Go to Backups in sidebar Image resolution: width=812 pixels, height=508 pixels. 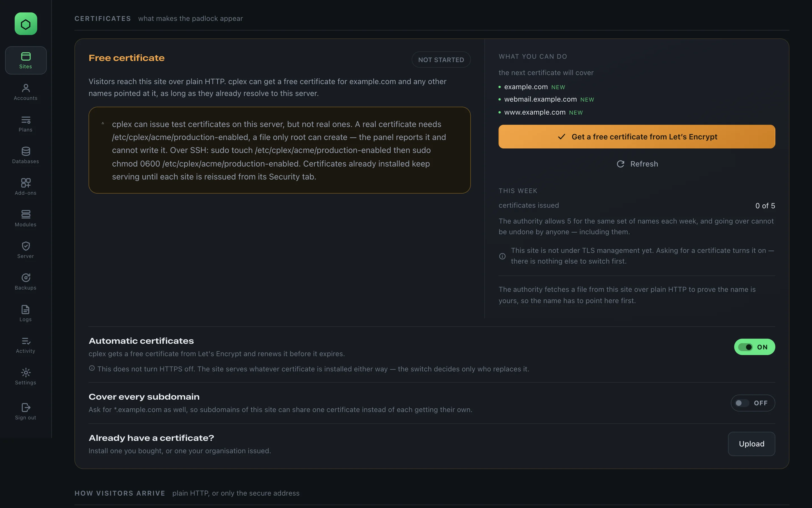click(26, 282)
